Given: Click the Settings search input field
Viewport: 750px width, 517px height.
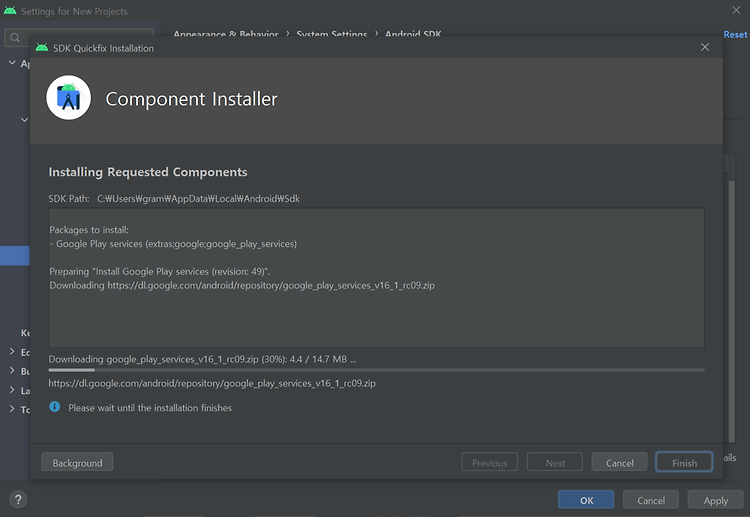Looking at the screenshot, I should click(x=79, y=37).
